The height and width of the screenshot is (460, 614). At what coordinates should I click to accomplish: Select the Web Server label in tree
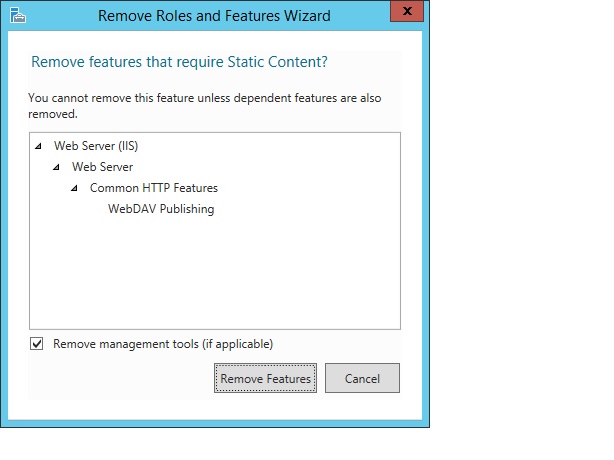point(102,167)
